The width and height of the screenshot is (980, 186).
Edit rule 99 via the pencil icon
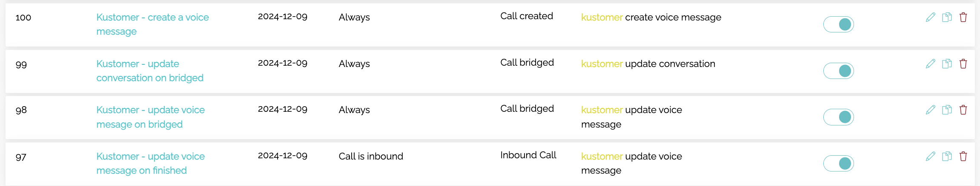[x=931, y=64]
